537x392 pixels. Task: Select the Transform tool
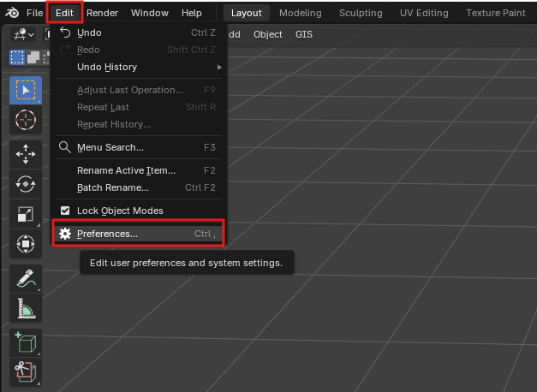[26, 244]
